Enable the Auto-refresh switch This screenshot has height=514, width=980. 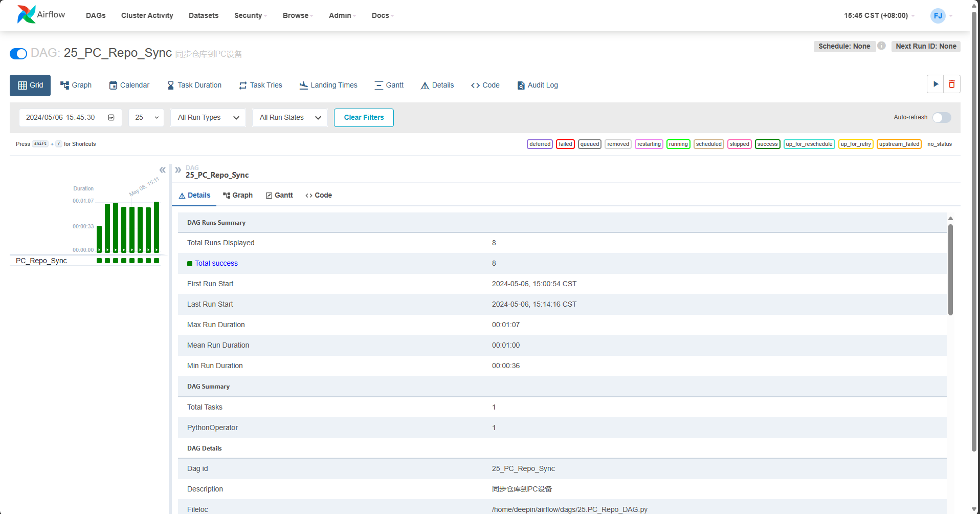pyautogui.click(x=942, y=118)
